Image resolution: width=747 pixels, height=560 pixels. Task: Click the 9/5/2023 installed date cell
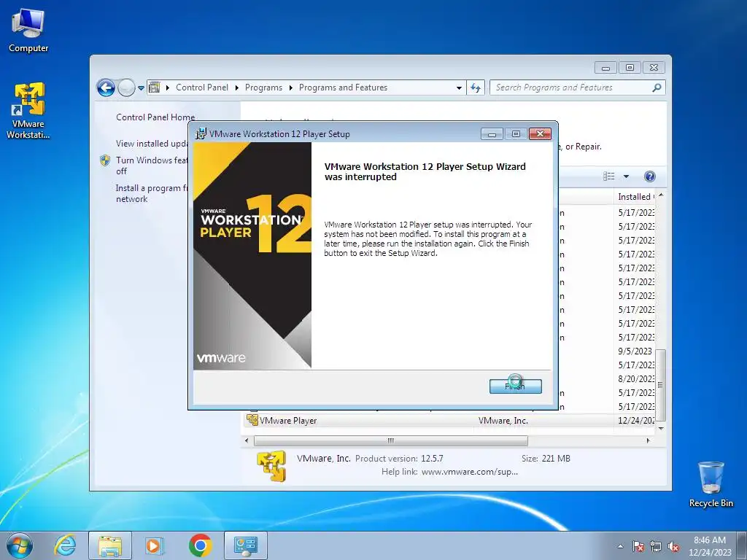[x=635, y=351]
